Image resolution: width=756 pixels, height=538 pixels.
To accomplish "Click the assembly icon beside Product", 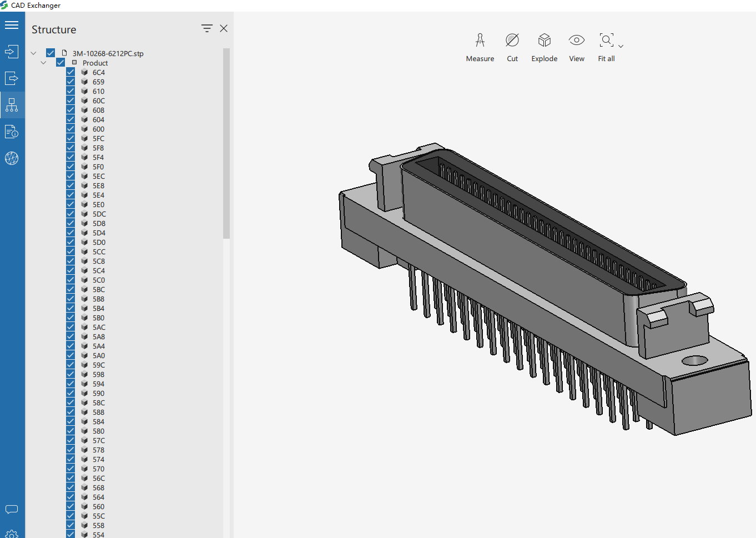I will pos(74,63).
